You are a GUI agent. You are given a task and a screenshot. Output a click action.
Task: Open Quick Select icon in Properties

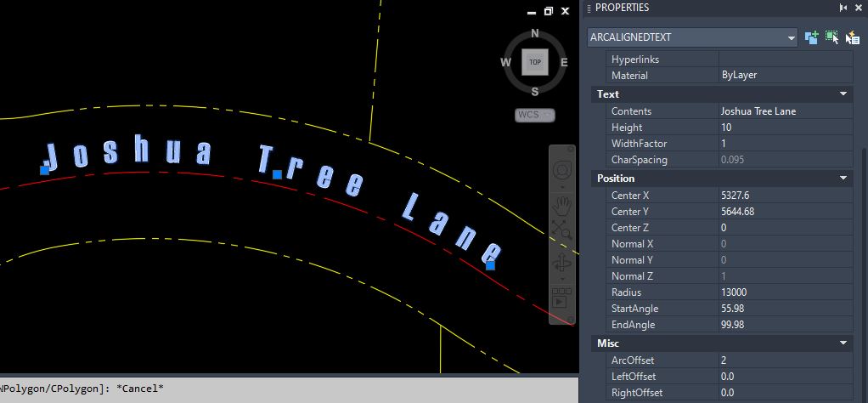[x=853, y=37]
